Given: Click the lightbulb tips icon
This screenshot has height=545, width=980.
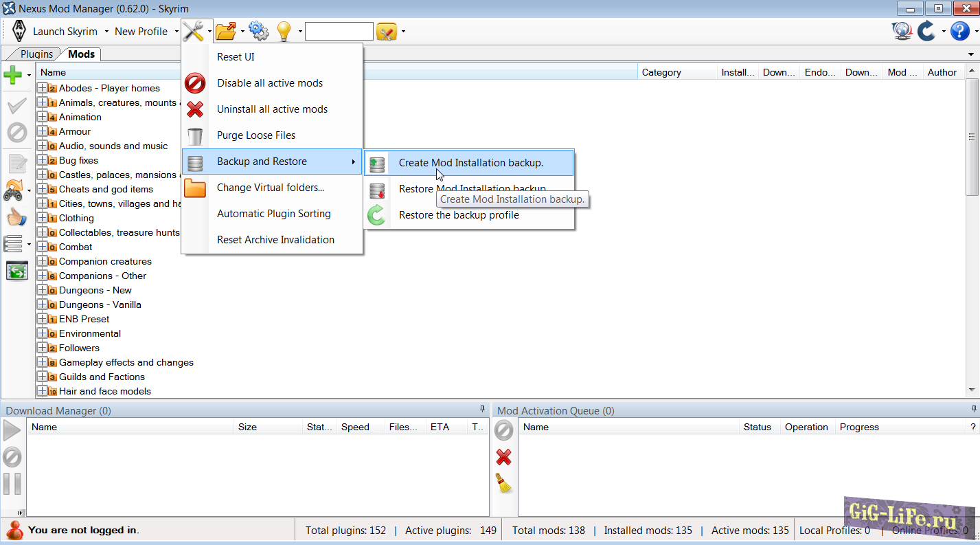Looking at the screenshot, I should [284, 31].
